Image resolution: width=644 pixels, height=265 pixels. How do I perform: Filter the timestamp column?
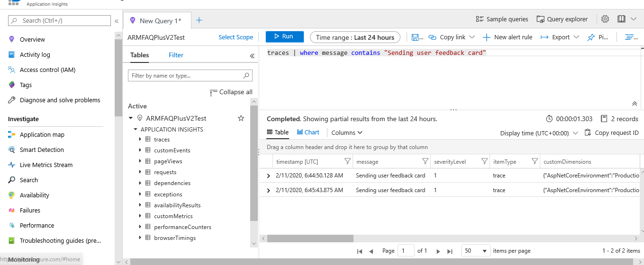[347, 161]
